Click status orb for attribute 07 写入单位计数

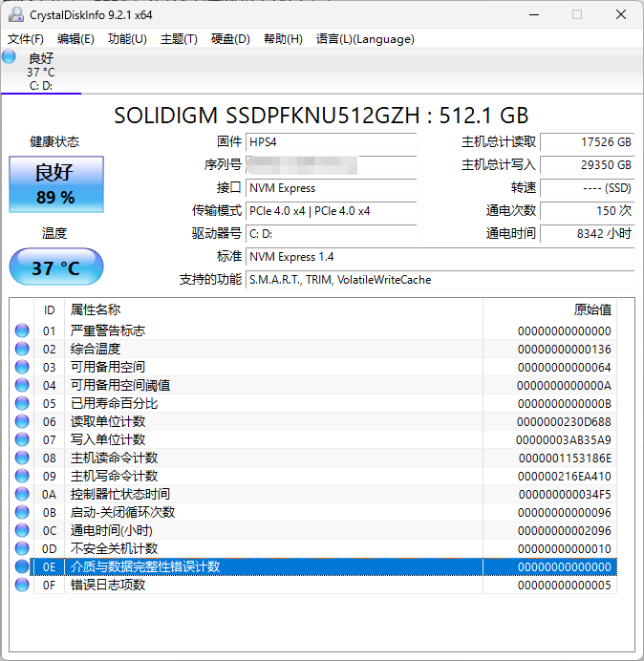tap(22, 439)
